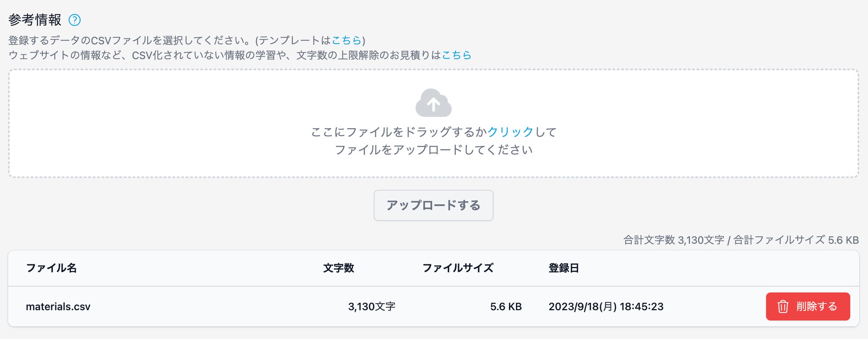Viewport: 868px width, 339px height.
Task: Click the ファイル名 column header
Action: tap(52, 268)
